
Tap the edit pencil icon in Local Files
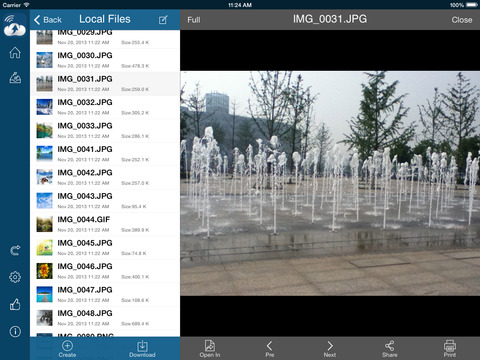pos(163,20)
